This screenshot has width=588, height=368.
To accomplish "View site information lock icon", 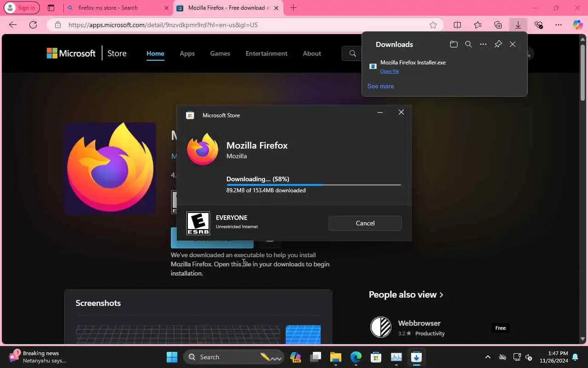I will 58,25.
